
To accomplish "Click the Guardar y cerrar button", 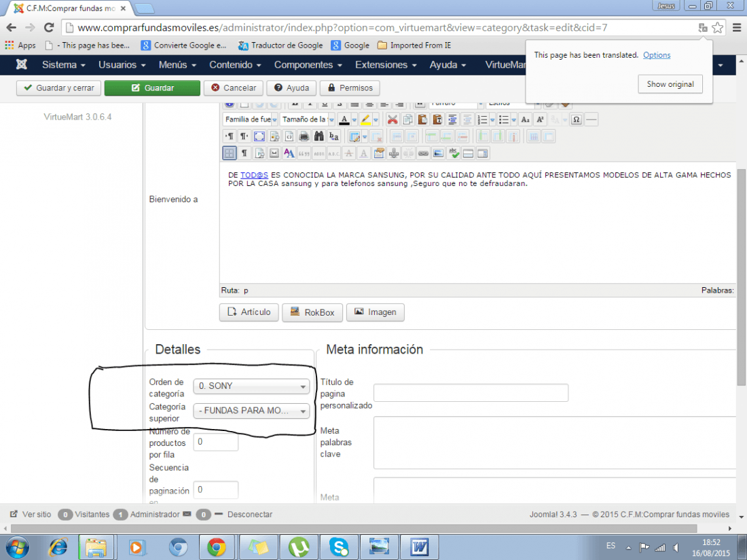I will pyautogui.click(x=58, y=88).
